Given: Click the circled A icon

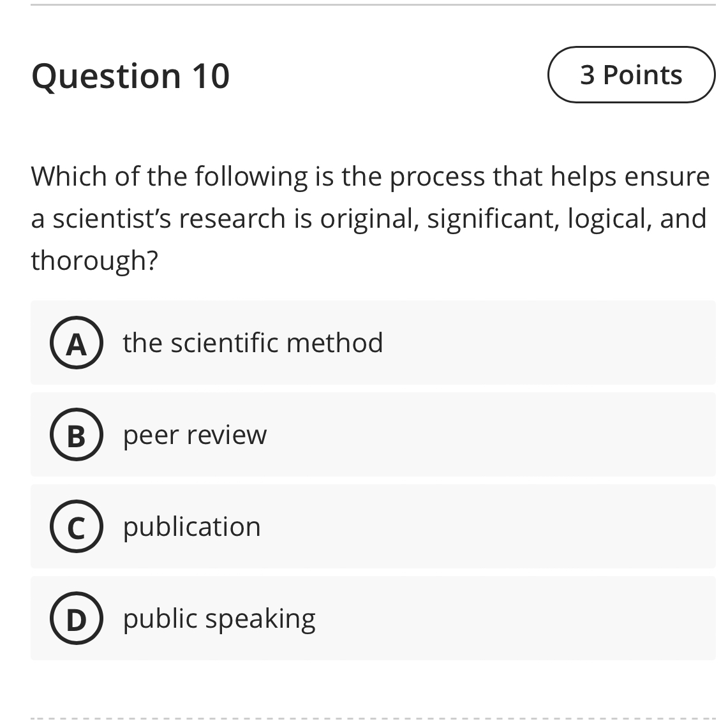Looking at the screenshot, I should (77, 343).
